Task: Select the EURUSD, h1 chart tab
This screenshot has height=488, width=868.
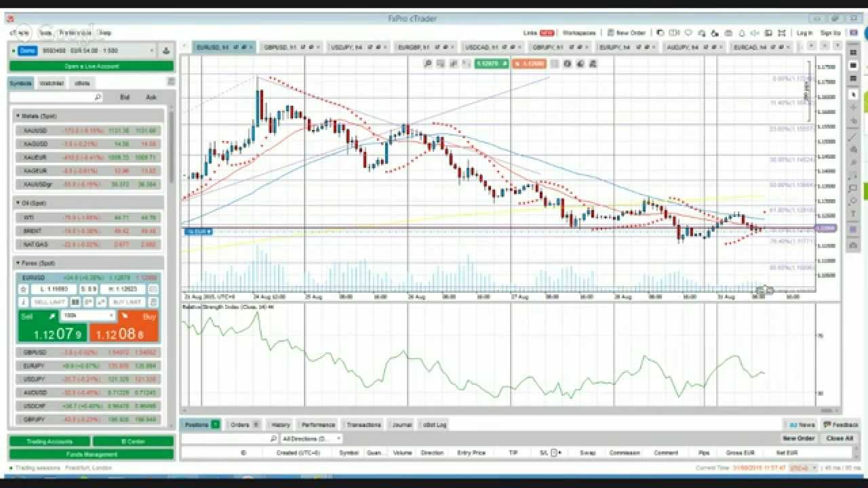Action: point(224,47)
